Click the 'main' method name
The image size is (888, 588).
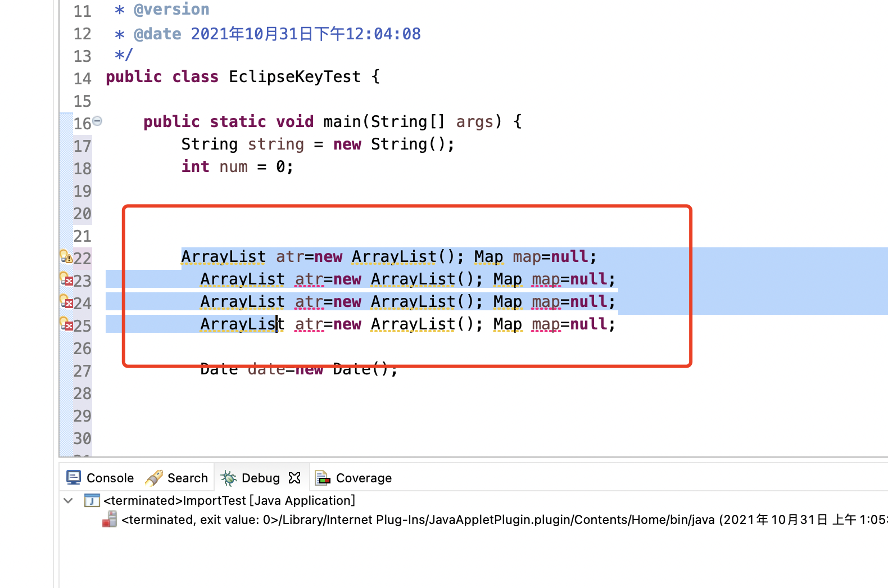(x=342, y=121)
